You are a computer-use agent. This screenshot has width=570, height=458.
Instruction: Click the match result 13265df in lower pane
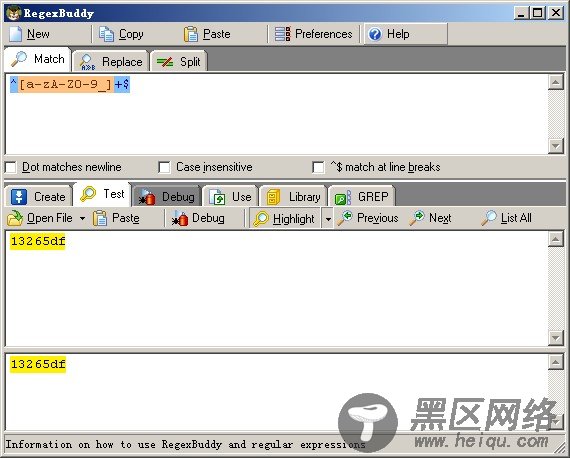(38, 364)
